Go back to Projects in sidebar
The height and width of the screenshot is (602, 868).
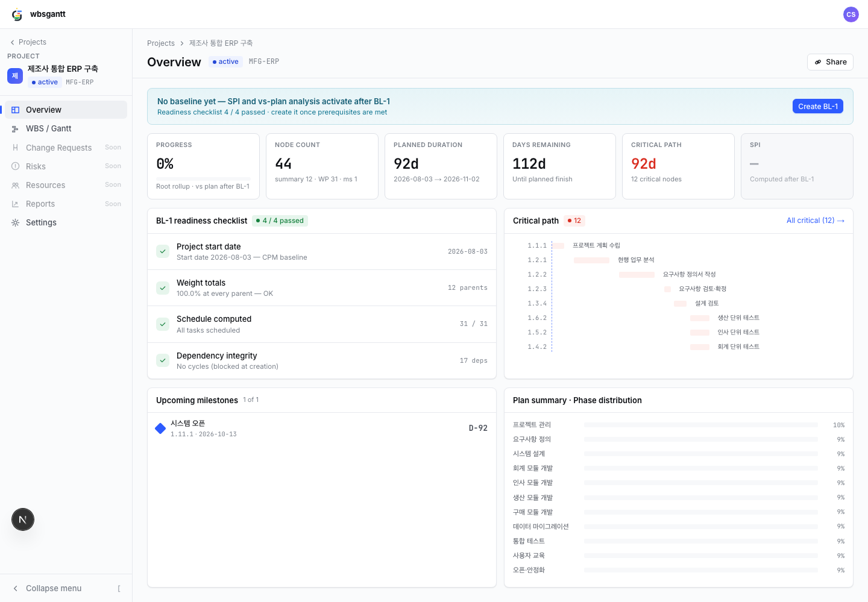(28, 42)
